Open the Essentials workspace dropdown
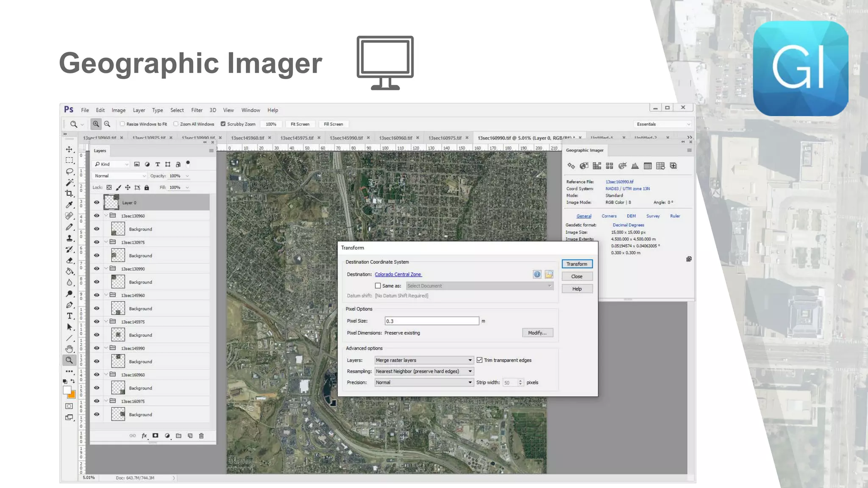The width and height of the screenshot is (868, 488). click(663, 124)
